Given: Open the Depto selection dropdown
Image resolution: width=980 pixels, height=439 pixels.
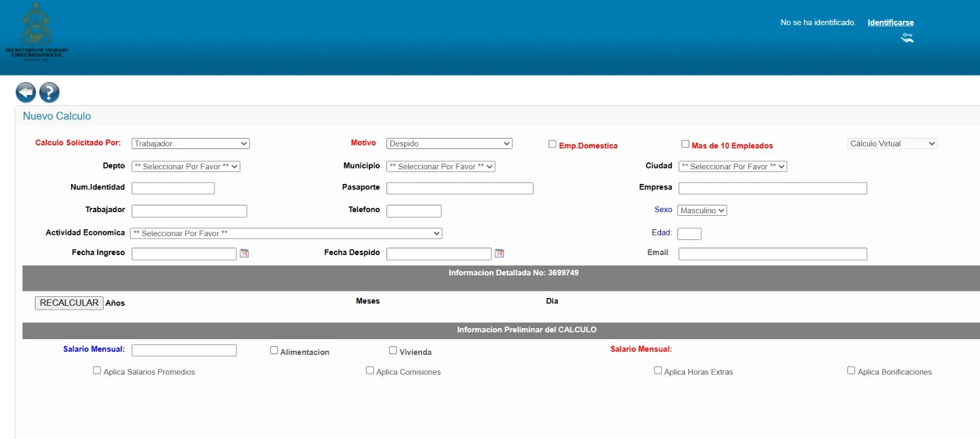Looking at the screenshot, I should tap(186, 166).
